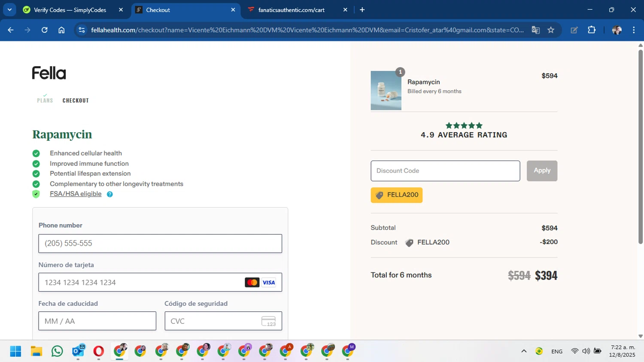
Task: Focus the Número de tarjeta card field
Action: pyautogui.click(x=160, y=282)
